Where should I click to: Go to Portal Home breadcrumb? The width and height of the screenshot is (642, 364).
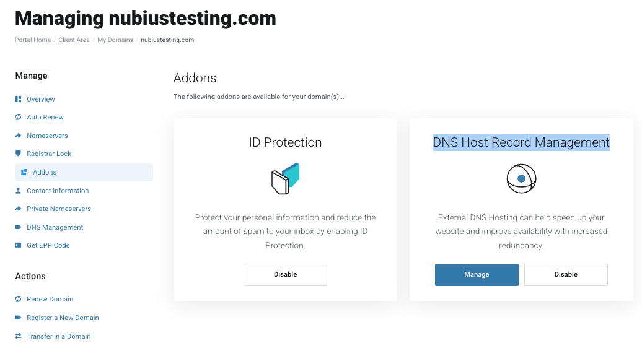click(x=33, y=40)
